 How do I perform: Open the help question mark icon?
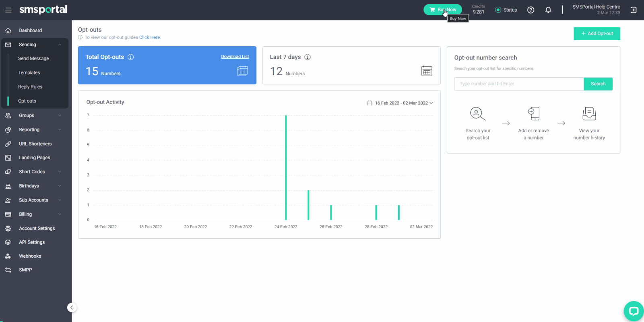[530, 10]
